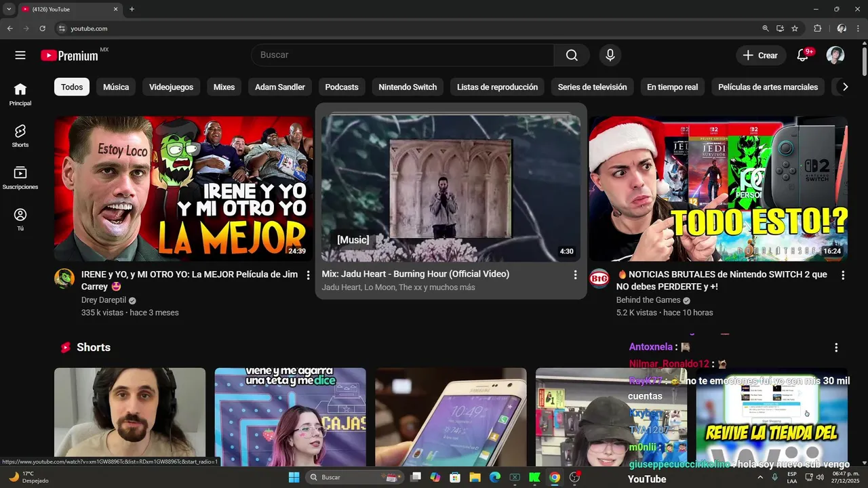Open Microsoft Edge from taskbar

point(495,477)
